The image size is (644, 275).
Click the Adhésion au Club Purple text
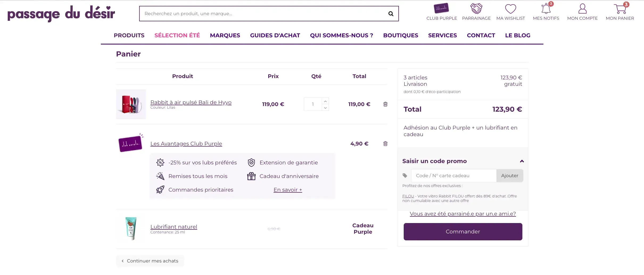[460, 131]
